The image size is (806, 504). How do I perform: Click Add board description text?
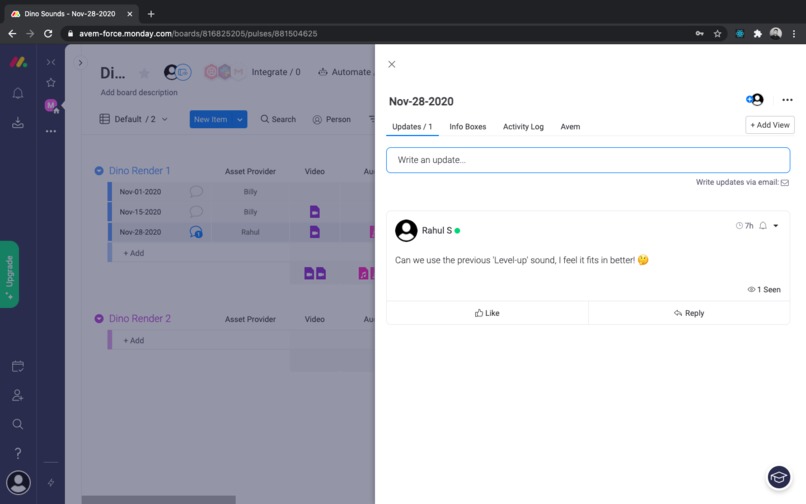pyautogui.click(x=139, y=92)
